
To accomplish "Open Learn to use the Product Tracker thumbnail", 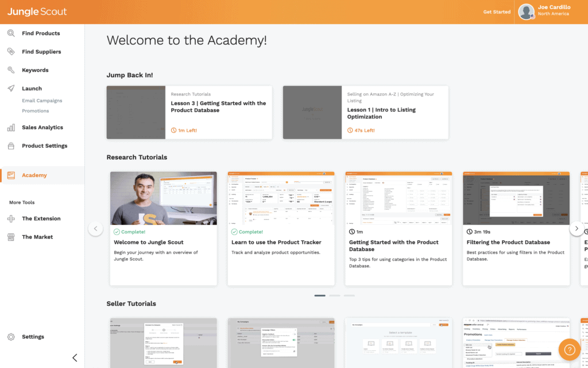I will pyautogui.click(x=281, y=198).
